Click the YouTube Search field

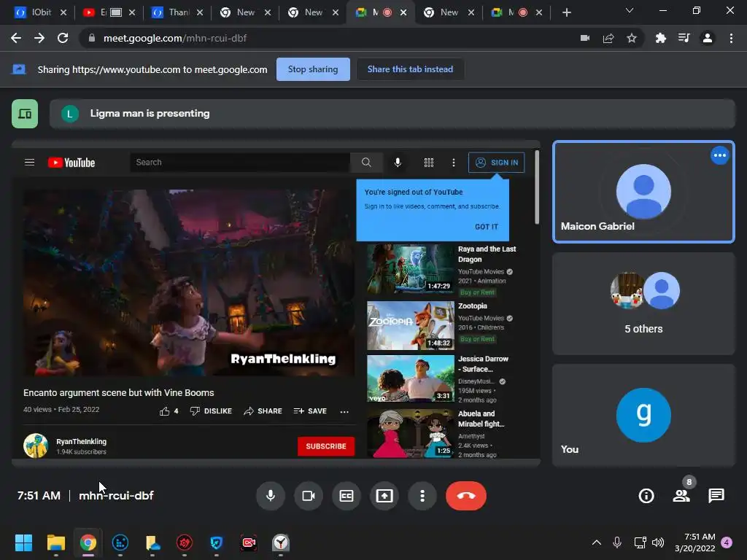coord(239,163)
